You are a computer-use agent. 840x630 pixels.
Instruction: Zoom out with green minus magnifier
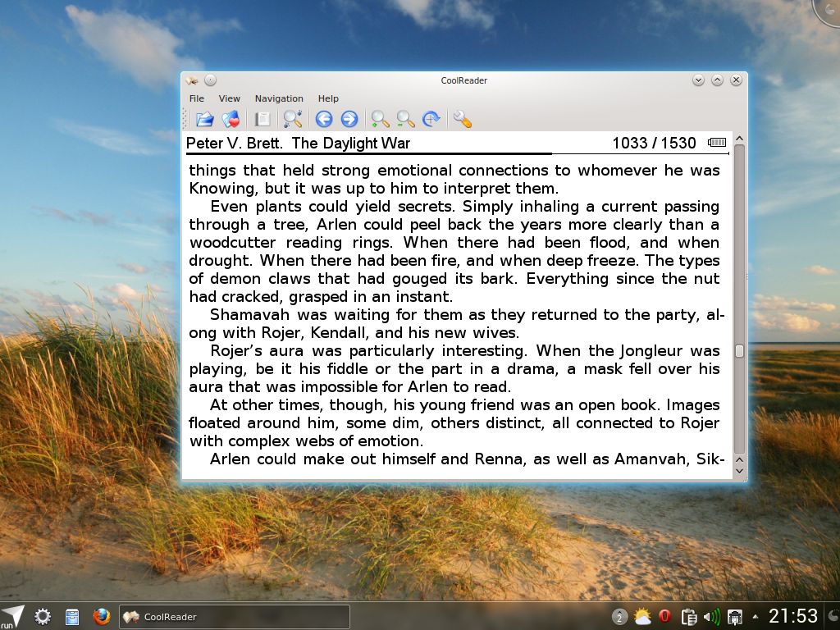click(405, 119)
